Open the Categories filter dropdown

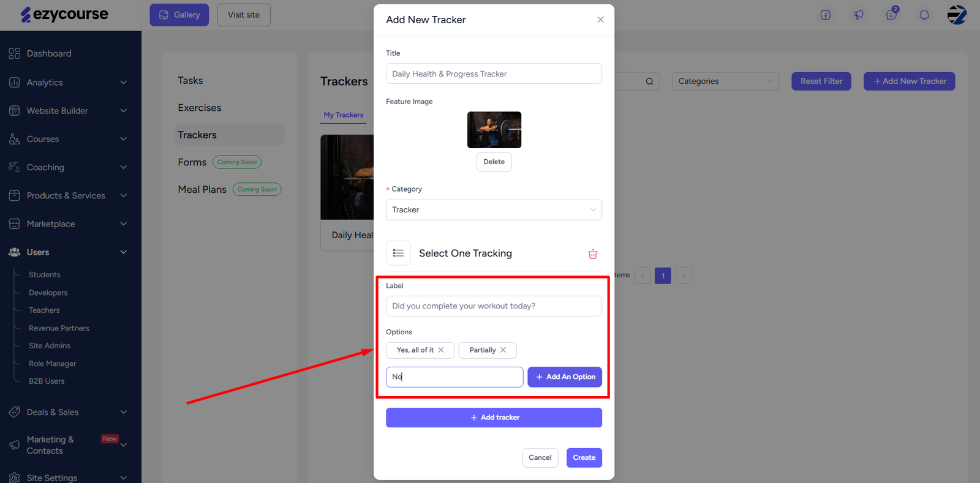tap(725, 81)
